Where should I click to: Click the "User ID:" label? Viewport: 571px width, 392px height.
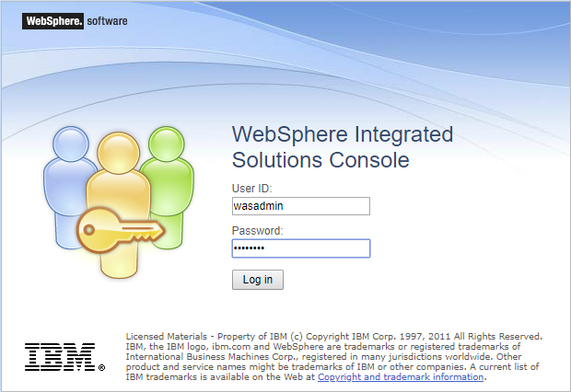[251, 189]
